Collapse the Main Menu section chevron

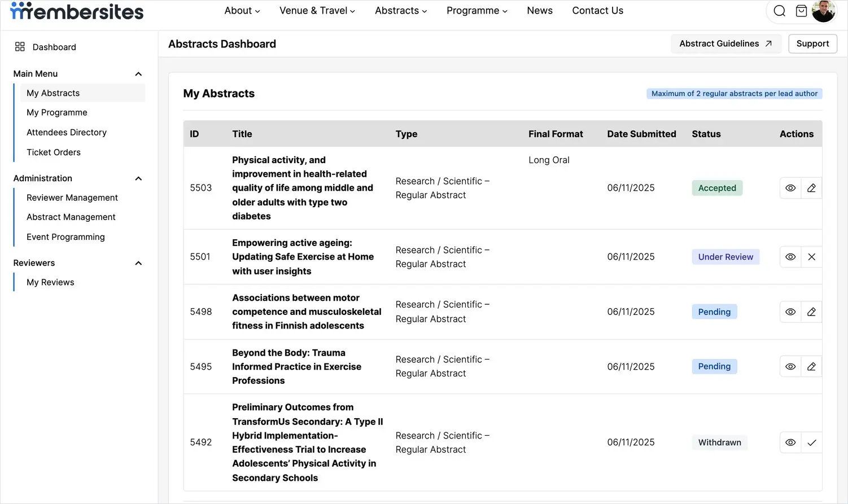coord(138,74)
